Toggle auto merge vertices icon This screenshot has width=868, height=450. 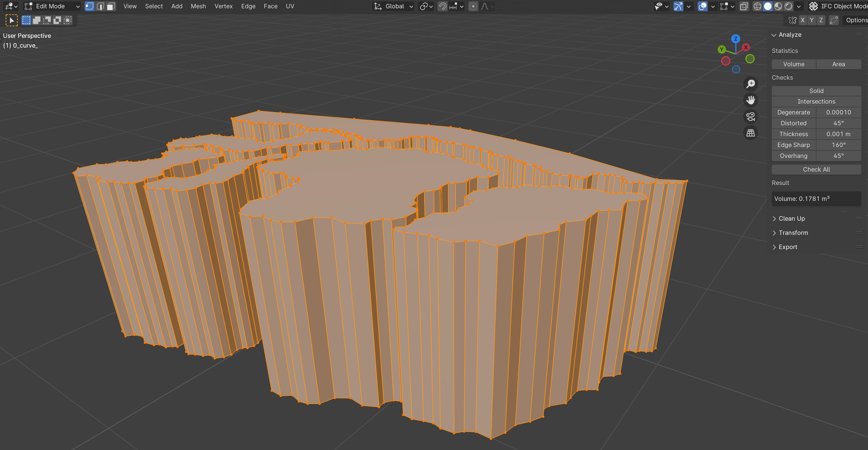(834, 20)
